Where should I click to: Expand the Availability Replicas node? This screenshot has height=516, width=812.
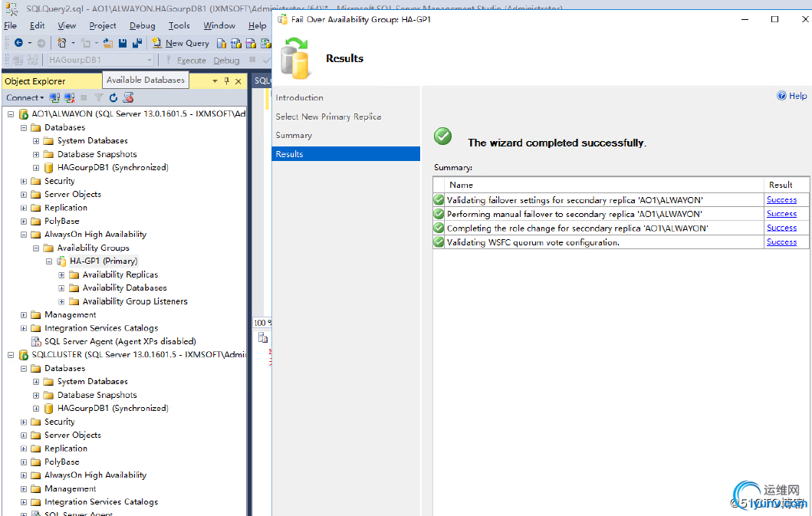pyautogui.click(x=61, y=275)
